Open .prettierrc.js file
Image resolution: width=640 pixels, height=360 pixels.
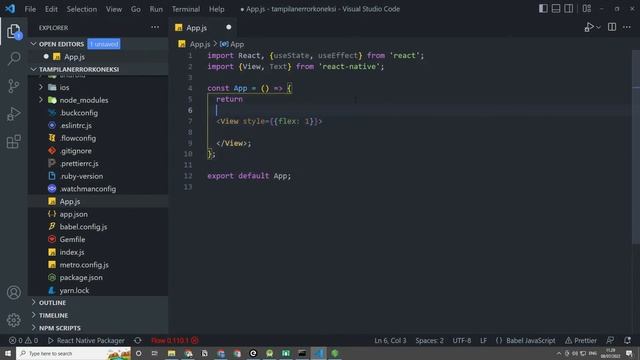click(x=98, y=163)
